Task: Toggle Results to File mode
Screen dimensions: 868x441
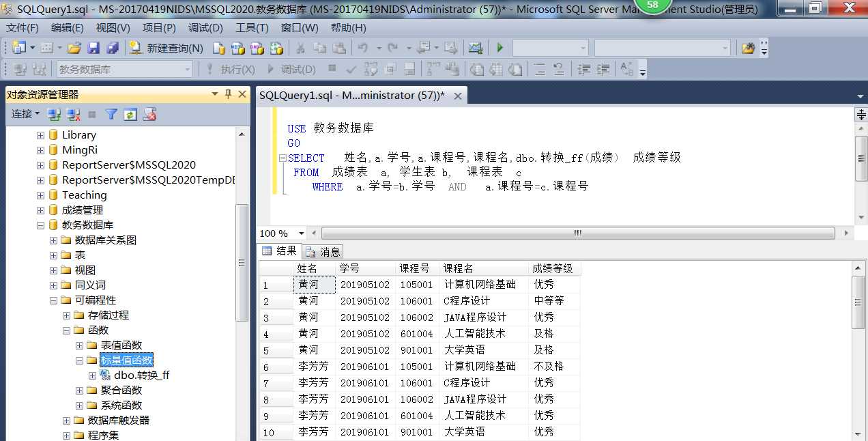Action: (515, 69)
